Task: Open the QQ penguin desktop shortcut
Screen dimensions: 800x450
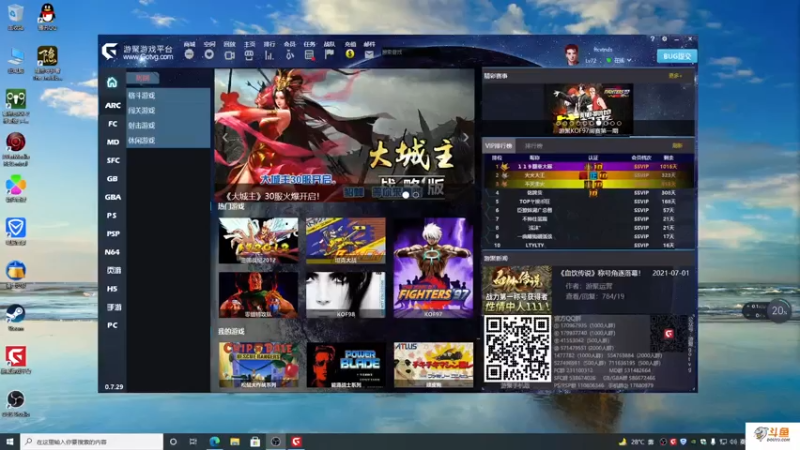Action: tap(47, 16)
